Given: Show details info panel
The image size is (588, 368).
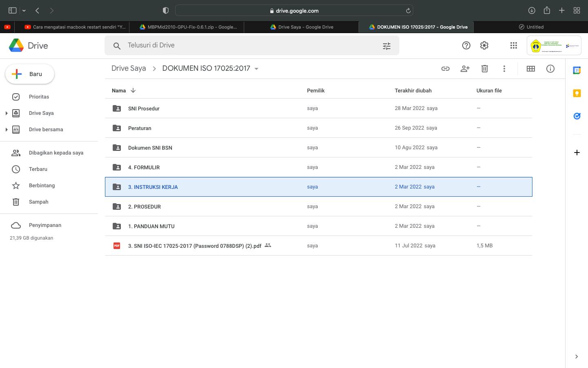Looking at the screenshot, I should click(550, 69).
